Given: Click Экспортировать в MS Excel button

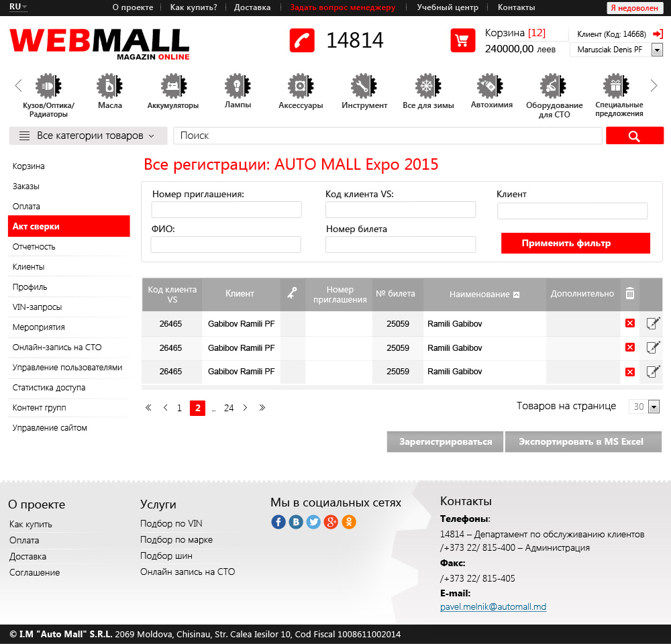Looking at the screenshot, I should (583, 441).
